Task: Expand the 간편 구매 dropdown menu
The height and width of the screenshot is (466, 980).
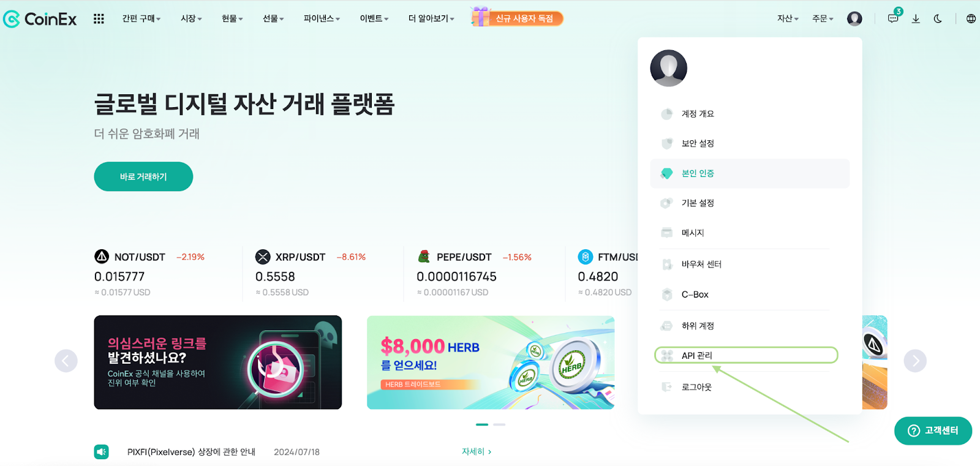Action: pos(141,19)
